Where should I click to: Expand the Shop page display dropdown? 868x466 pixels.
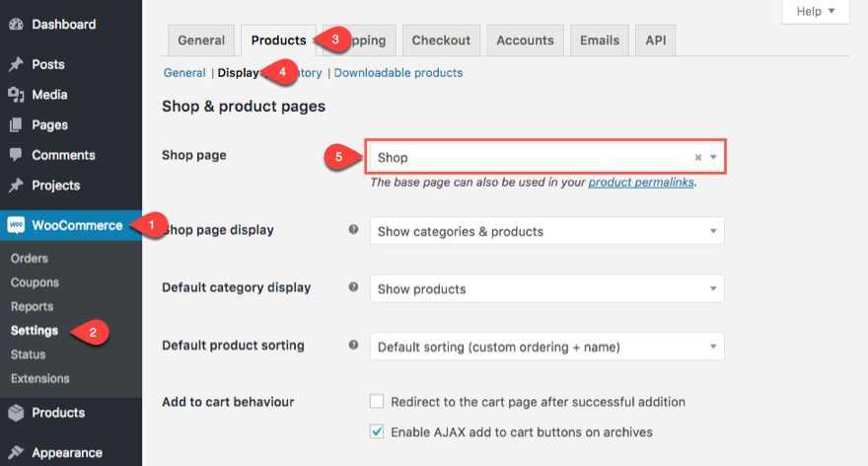pos(549,231)
